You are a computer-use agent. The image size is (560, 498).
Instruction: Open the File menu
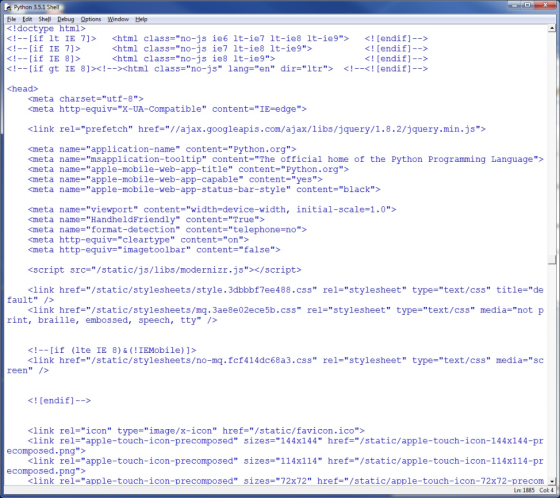coord(11,19)
